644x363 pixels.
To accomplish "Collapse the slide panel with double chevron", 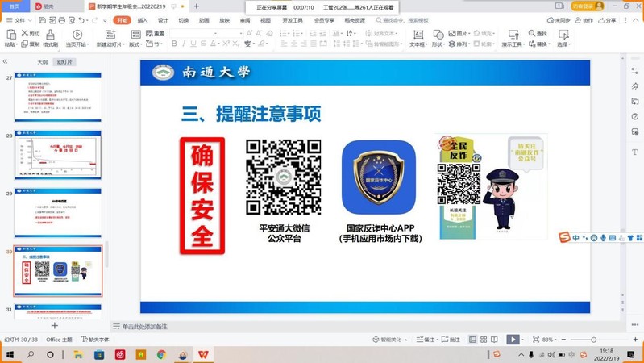I will [6, 61].
